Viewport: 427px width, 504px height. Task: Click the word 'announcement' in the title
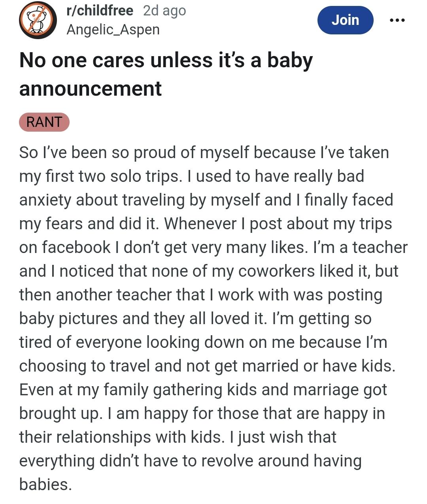coord(91,89)
